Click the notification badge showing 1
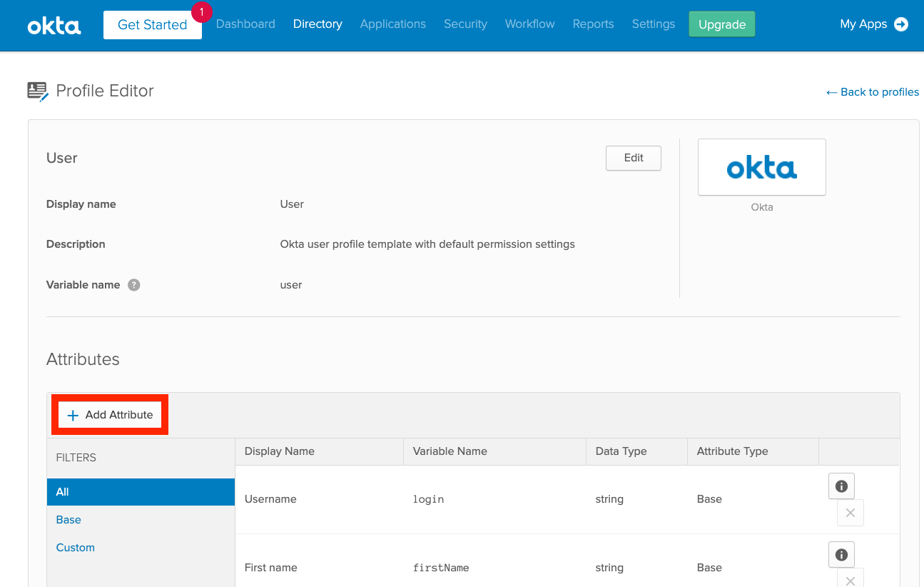The height and width of the screenshot is (587, 924). click(x=202, y=11)
